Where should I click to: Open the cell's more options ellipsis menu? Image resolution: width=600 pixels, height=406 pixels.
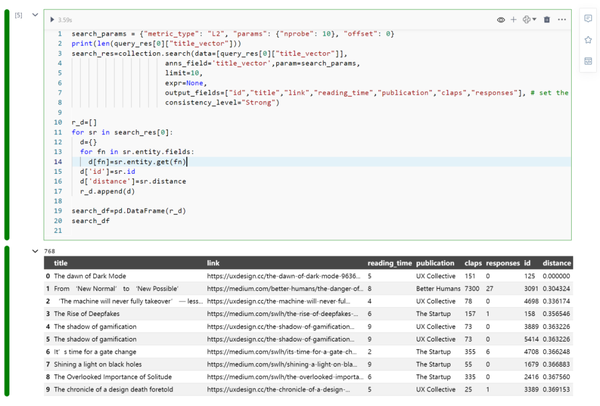coord(562,19)
